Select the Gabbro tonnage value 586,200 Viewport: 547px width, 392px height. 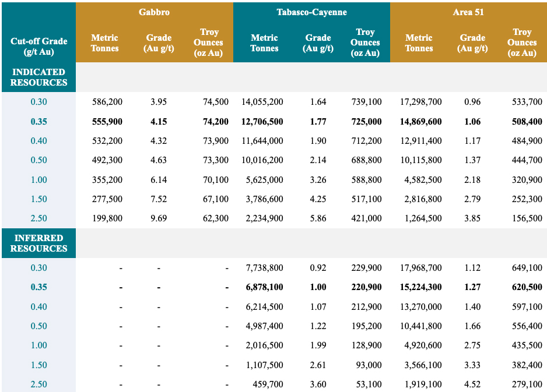coord(107,102)
